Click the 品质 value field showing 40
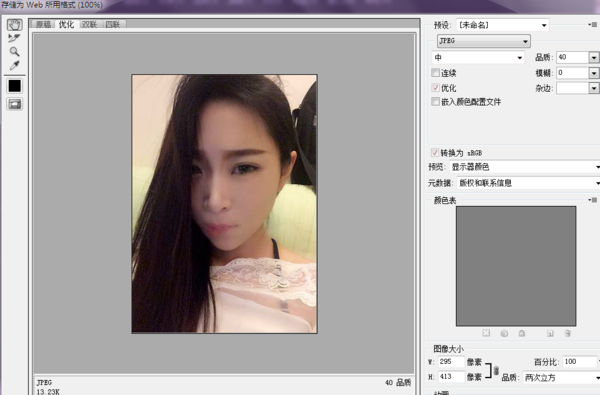 572,57
